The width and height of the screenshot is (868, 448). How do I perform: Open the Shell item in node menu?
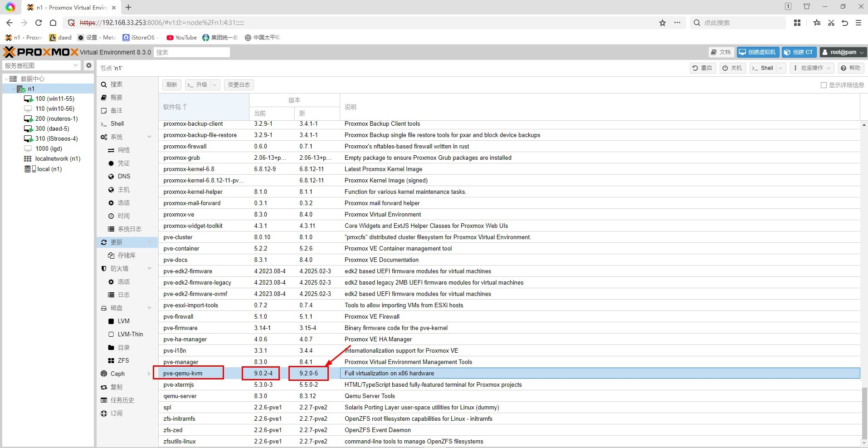pyautogui.click(x=117, y=123)
